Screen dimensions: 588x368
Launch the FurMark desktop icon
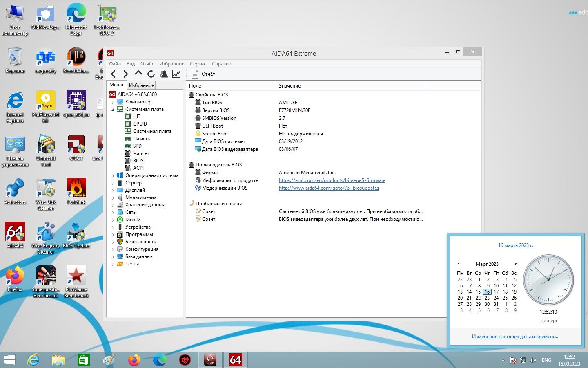click(76, 191)
